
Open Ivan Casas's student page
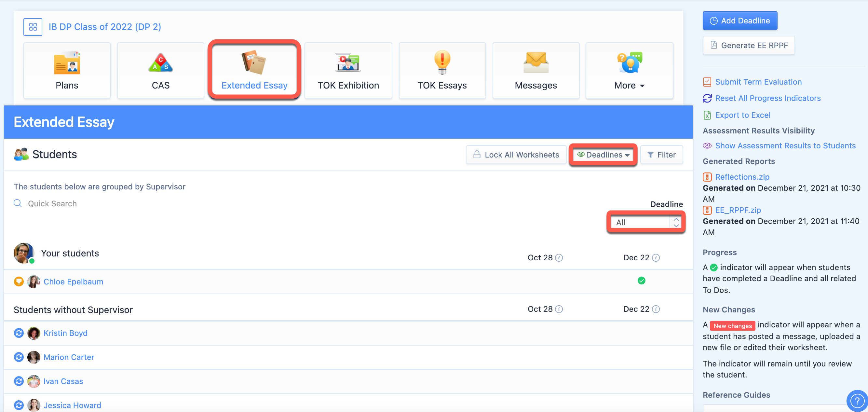coord(63,381)
